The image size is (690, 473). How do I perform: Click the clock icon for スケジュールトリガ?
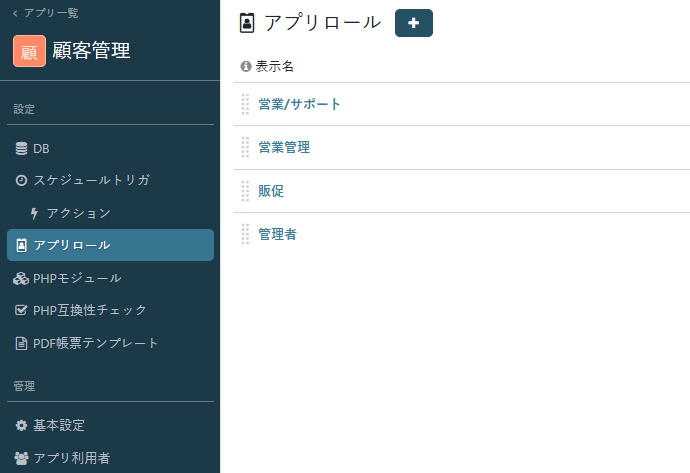[21, 180]
